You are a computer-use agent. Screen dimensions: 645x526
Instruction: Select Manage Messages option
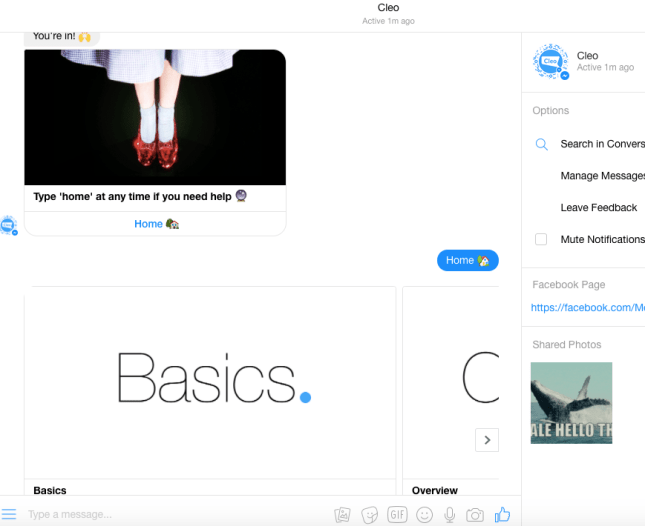point(602,176)
